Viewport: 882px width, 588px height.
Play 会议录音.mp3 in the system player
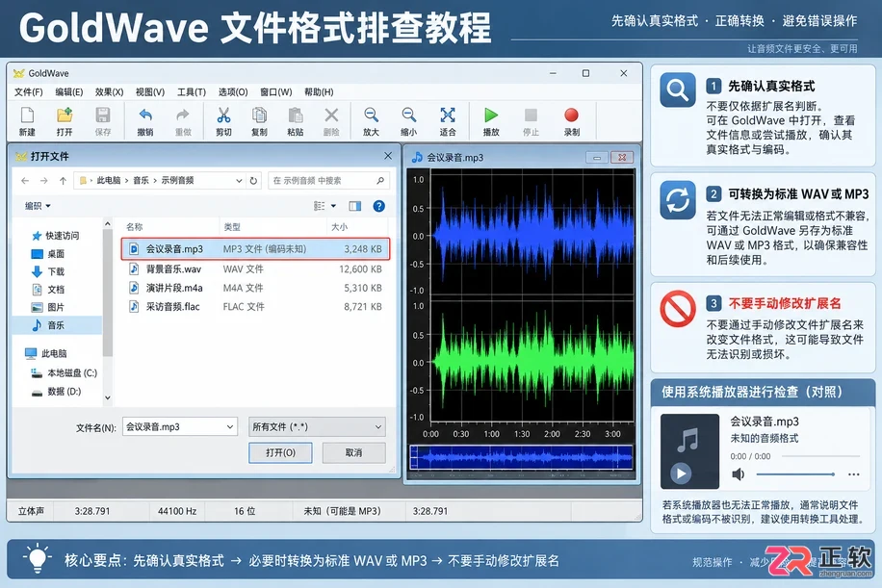(x=681, y=473)
